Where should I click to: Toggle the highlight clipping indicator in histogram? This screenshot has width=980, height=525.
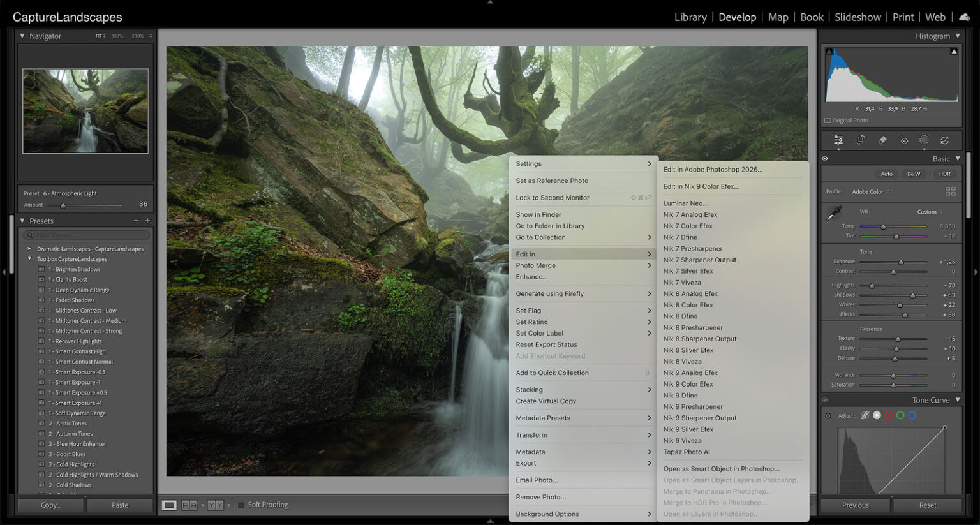tap(954, 51)
